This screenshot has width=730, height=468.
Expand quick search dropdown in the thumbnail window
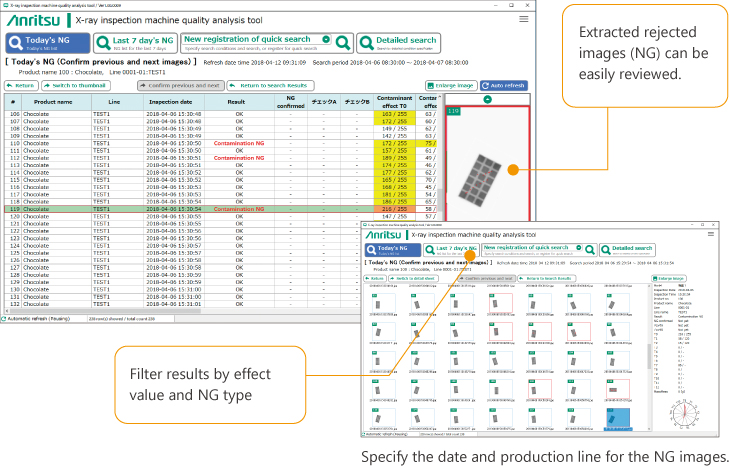[579, 248]
